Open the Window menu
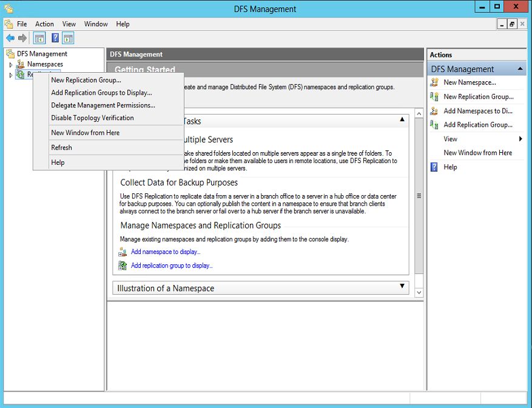Image resolution: width=532 pixels, height=408 pixels. pyautogui.click(x=96, y=24)
